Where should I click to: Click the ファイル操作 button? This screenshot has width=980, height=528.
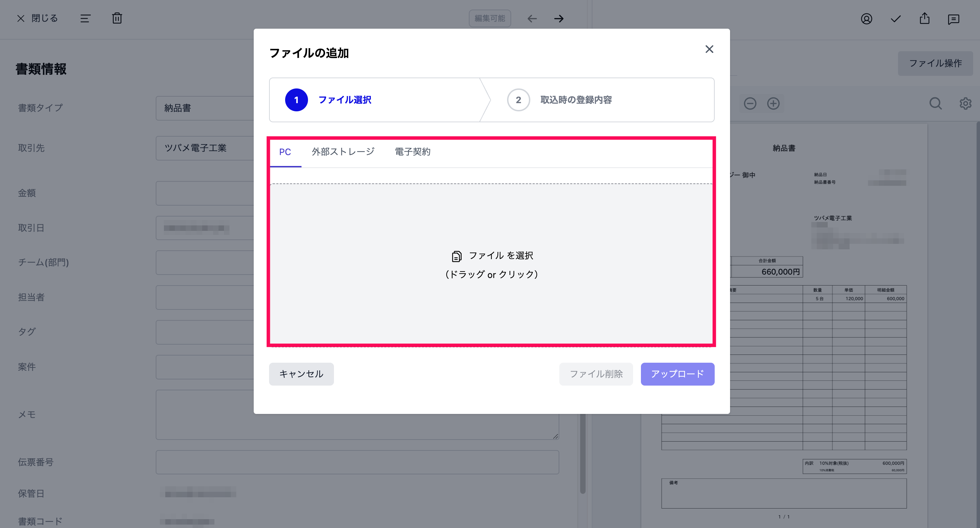coord(935,63)
